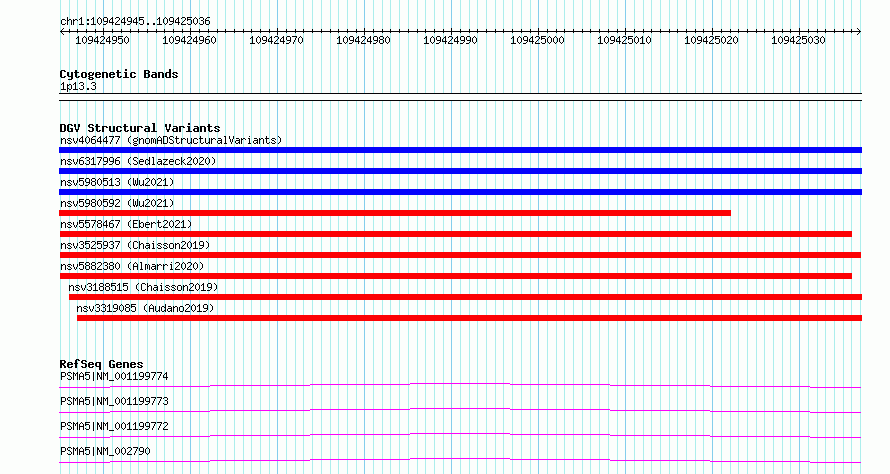Open variant nsv3319085 (Audano2019) label
Image resolution: width=890 pixels, height=474 pixels.
coord(145,308)
